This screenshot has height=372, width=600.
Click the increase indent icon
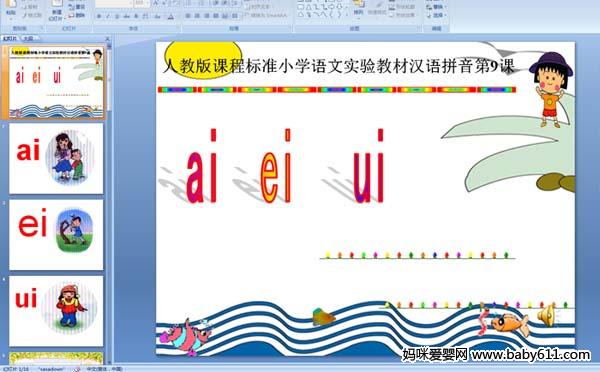click(x=225, y=3)
